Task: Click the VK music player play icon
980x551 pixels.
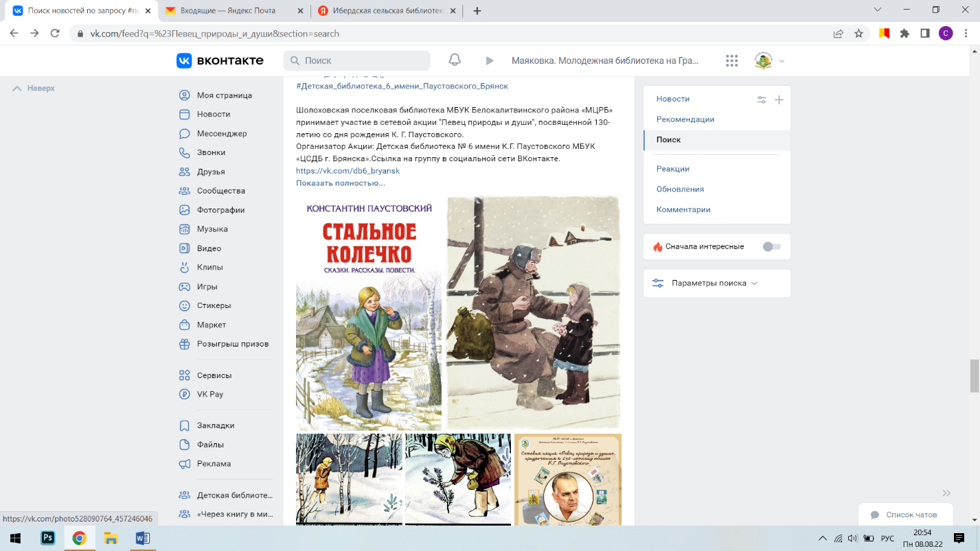Action: [490, 60]
